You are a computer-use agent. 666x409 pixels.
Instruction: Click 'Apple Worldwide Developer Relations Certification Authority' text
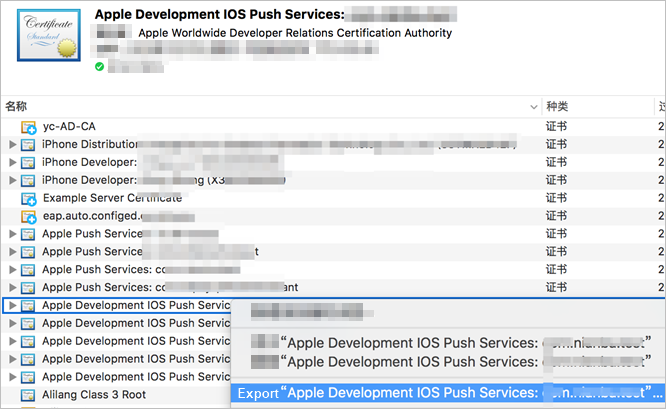[x=295, y=33]
